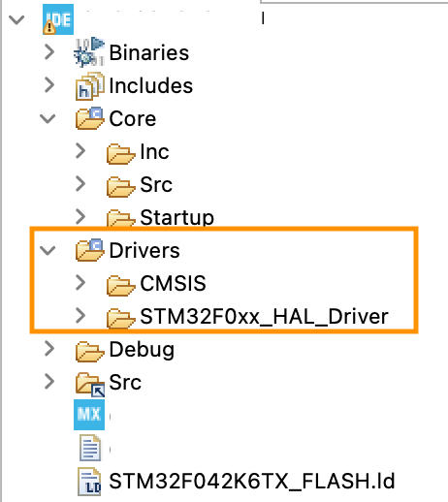Select the Debug folder label

tap(142, 350)
